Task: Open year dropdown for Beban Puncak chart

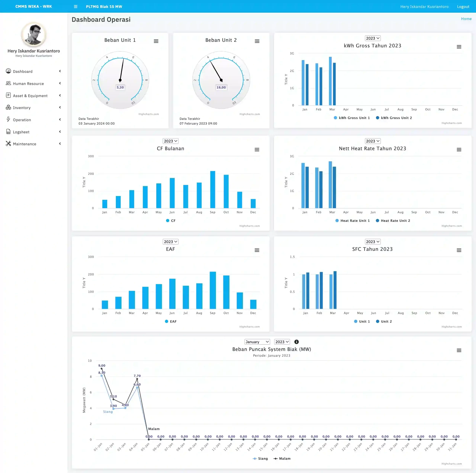Action: [282, 342]
